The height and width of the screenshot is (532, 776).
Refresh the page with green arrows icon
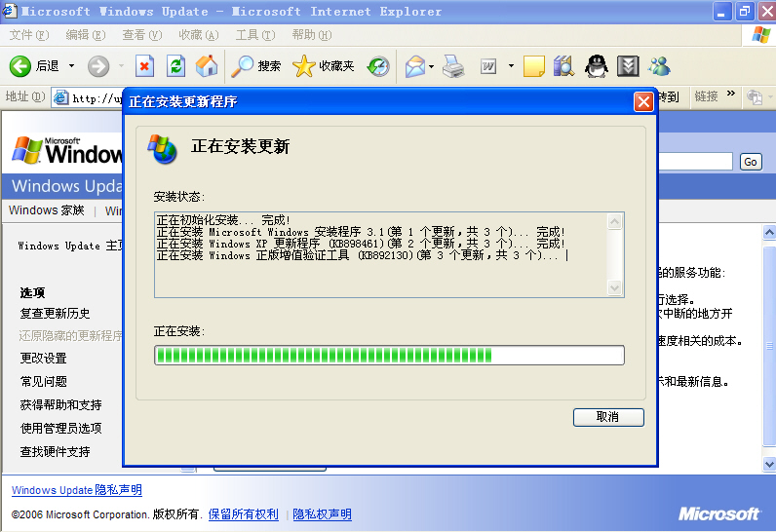point(175,65)
